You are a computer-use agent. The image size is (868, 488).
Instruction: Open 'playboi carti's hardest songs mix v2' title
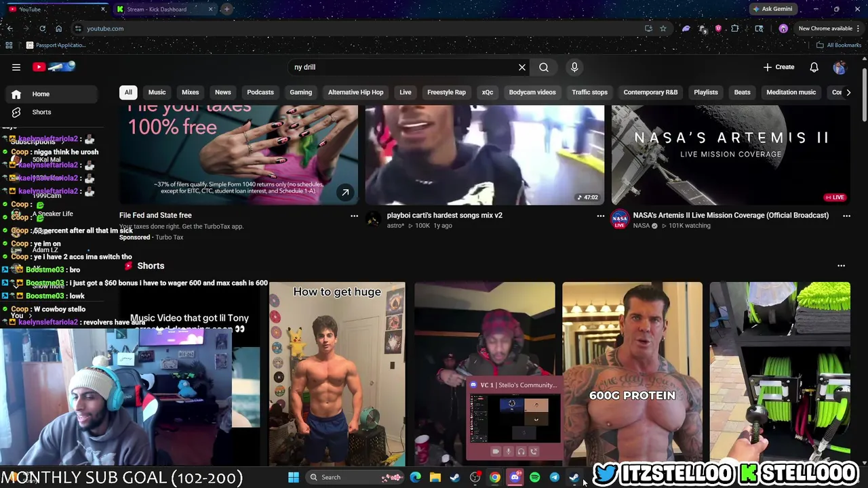(445, 216)
